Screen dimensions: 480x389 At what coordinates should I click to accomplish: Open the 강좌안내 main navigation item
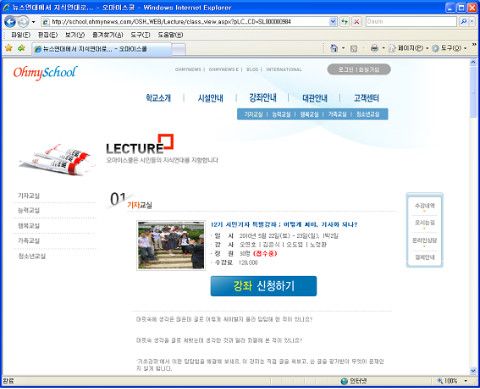[263, 98]
